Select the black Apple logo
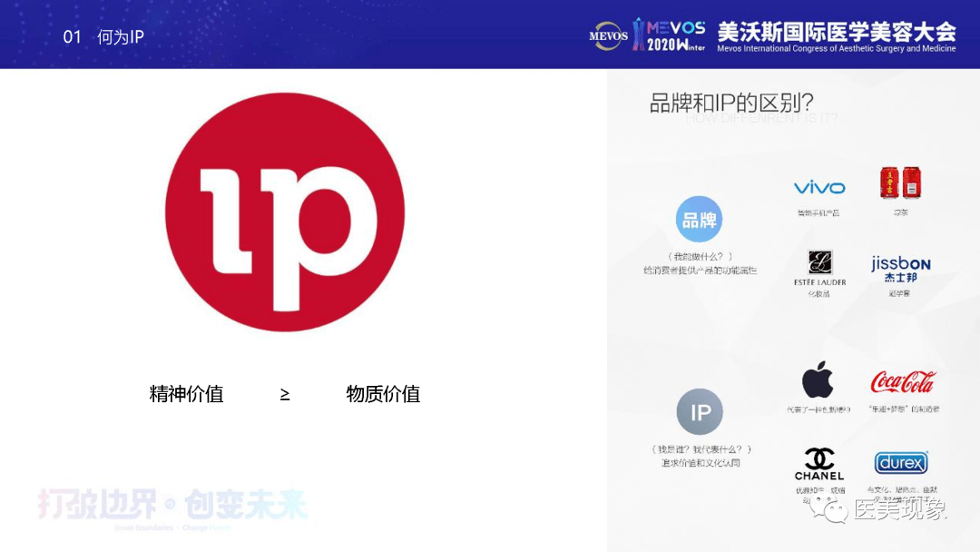Viewport: 980px width, 552px height. 818,379
